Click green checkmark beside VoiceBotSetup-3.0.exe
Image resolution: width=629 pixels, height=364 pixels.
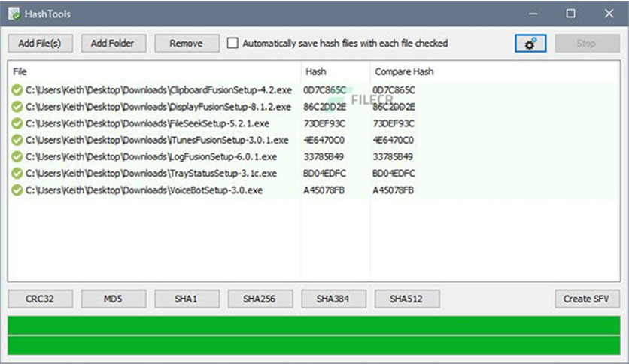pyautogui.click(x=17, y=190)
